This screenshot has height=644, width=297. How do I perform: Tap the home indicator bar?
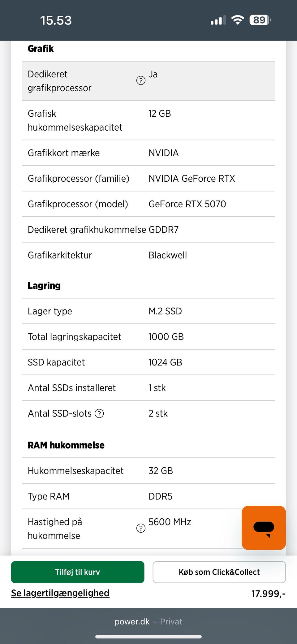point(148,637)
